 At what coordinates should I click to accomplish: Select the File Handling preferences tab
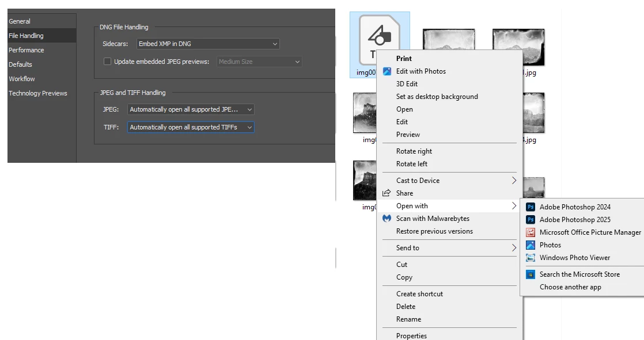(x=42, y=36)
